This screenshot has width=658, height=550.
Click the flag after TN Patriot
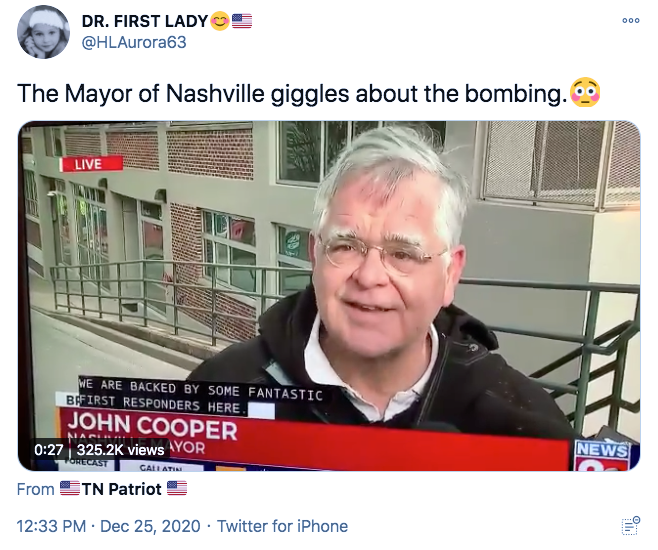pyautogui.click(x=177, y=488)
